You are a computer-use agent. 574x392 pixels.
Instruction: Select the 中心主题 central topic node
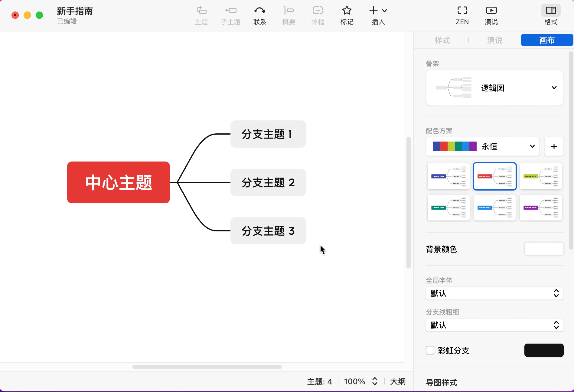tap(118, 182)
